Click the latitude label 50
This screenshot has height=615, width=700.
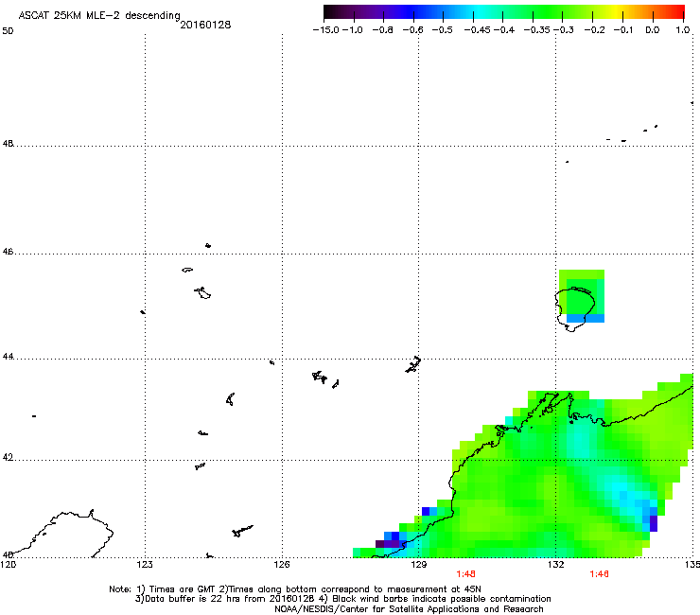point(8,31)
